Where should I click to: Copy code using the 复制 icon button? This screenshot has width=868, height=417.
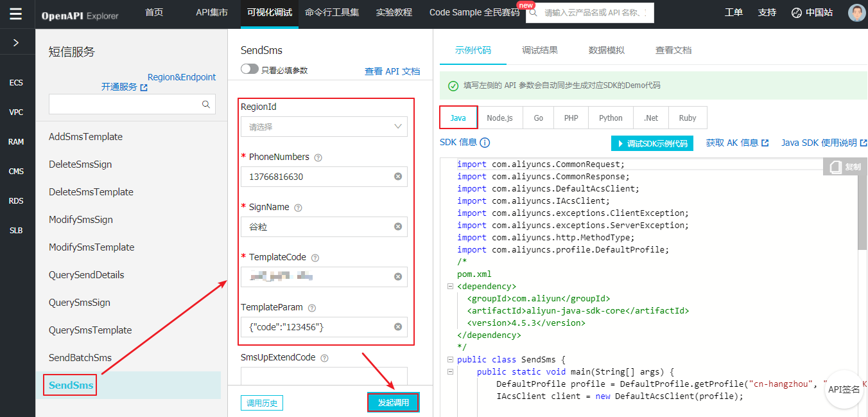point(845,167)
